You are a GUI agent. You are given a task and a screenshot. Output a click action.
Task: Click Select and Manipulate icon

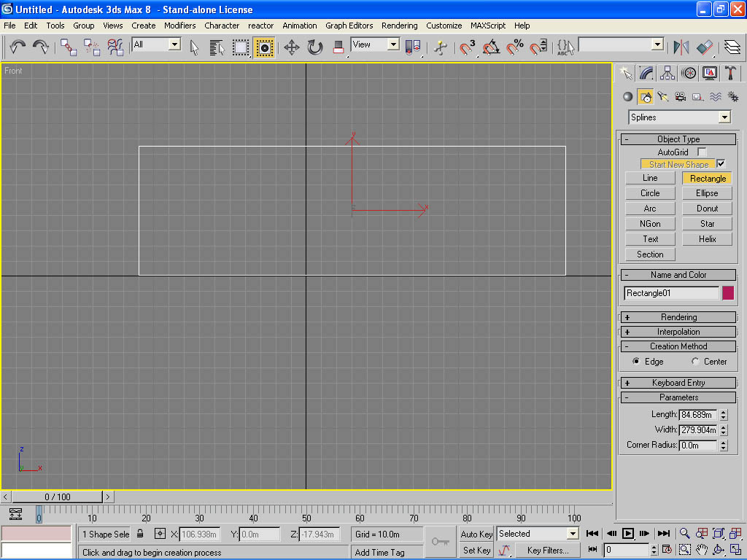(441, 47)
